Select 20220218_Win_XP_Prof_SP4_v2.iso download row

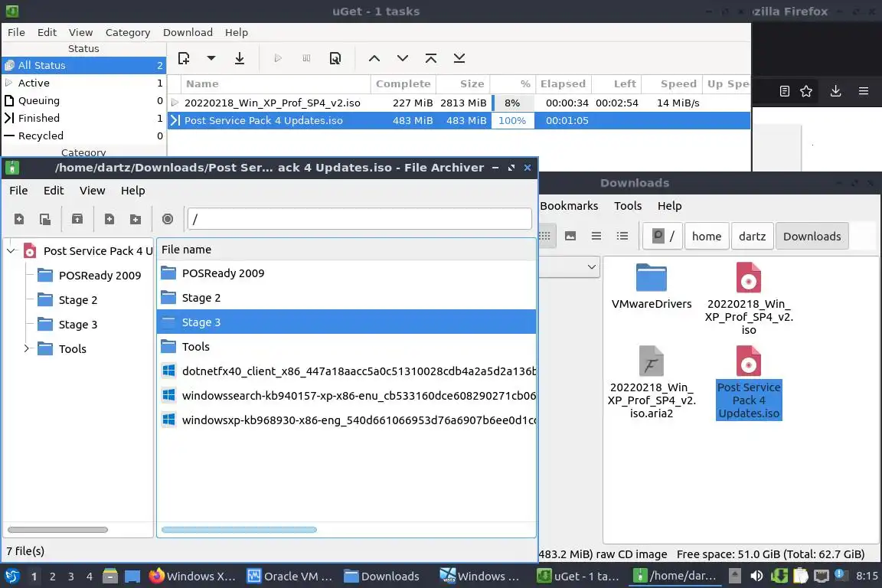pyautogui.click(x=459, y=103)
